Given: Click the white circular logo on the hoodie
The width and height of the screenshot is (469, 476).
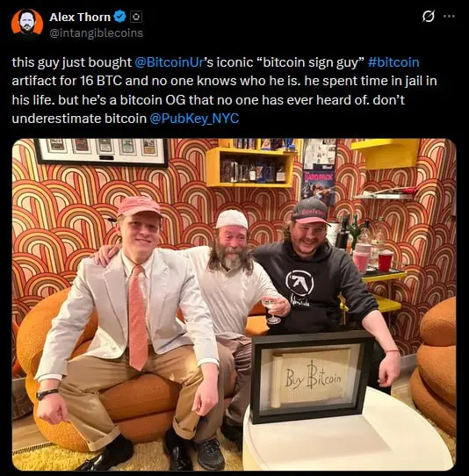Looking at the screenshot, I should tap(299, 283).
